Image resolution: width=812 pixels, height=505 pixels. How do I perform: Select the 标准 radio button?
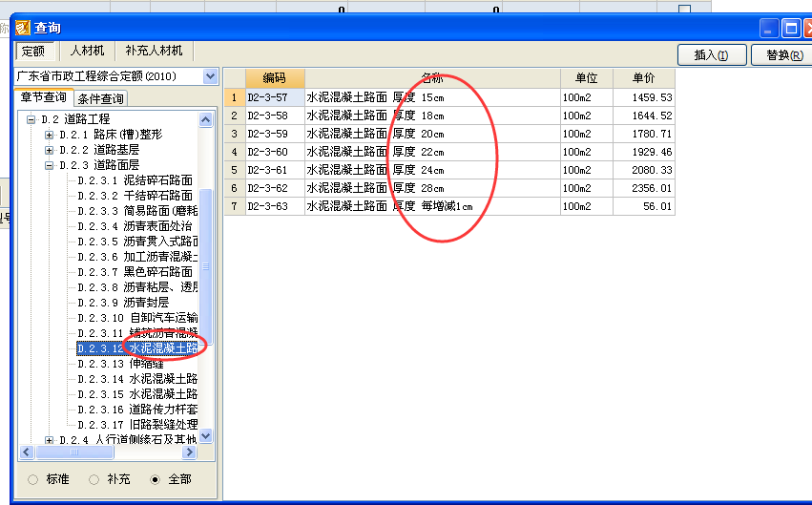(32, 479)
